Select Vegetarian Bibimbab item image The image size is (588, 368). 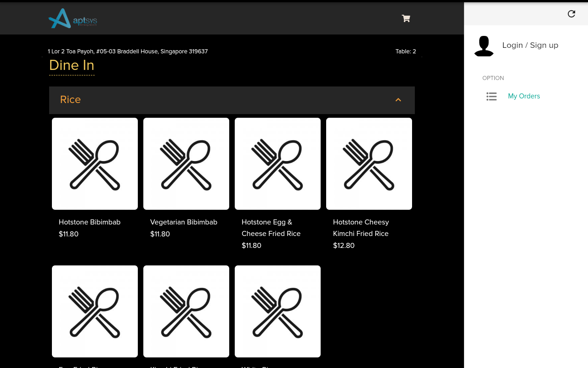186,164
